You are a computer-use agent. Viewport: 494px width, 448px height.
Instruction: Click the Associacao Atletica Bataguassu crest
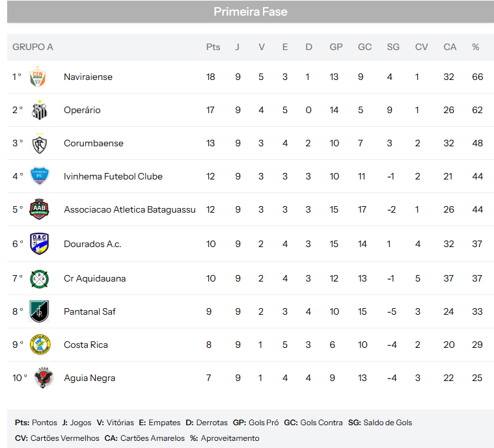pyautogui.click(x=39, y=209)
